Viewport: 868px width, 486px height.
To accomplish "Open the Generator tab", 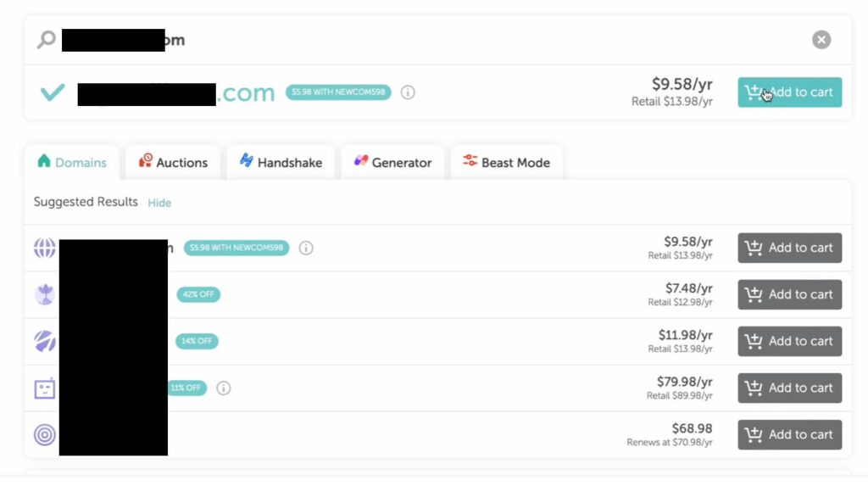I will coord(392,163).
